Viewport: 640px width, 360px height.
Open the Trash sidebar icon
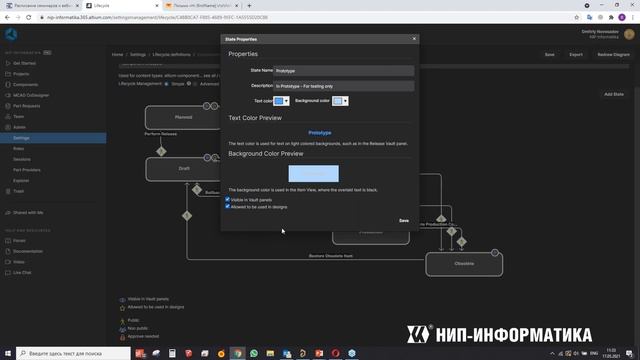(8, 191)
